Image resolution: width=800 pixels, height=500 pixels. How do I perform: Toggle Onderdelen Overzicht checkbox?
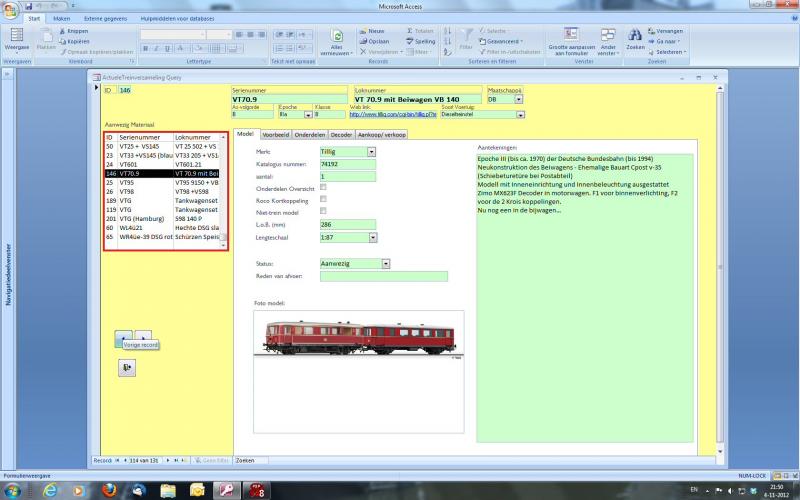323,187
